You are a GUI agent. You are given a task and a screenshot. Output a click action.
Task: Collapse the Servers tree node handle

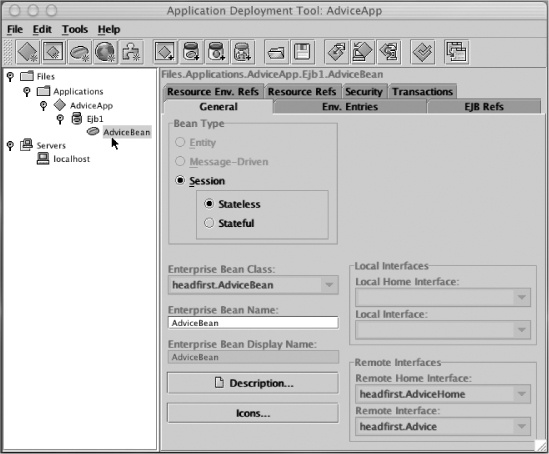pos(10,145)
